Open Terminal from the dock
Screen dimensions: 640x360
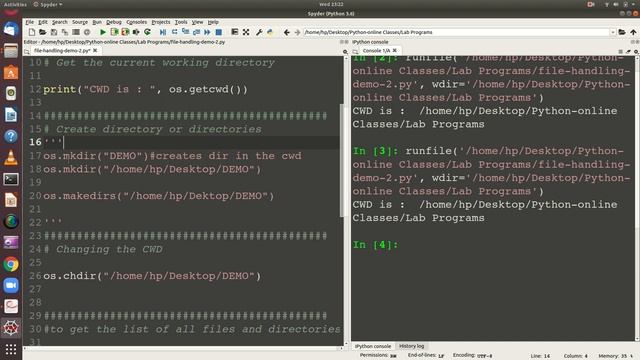coord(11,179)
